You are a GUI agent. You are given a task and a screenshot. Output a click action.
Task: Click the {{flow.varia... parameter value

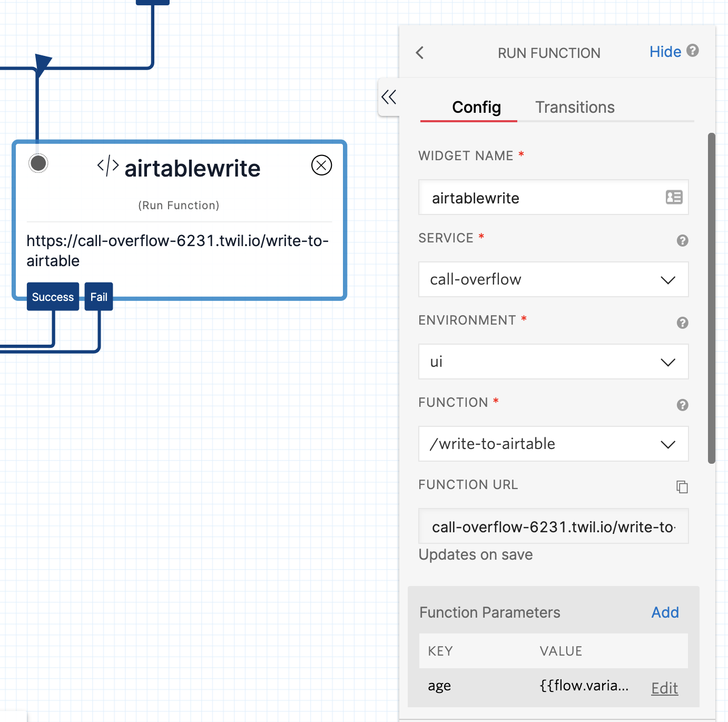pyautogui.click(x=584, y=686)
